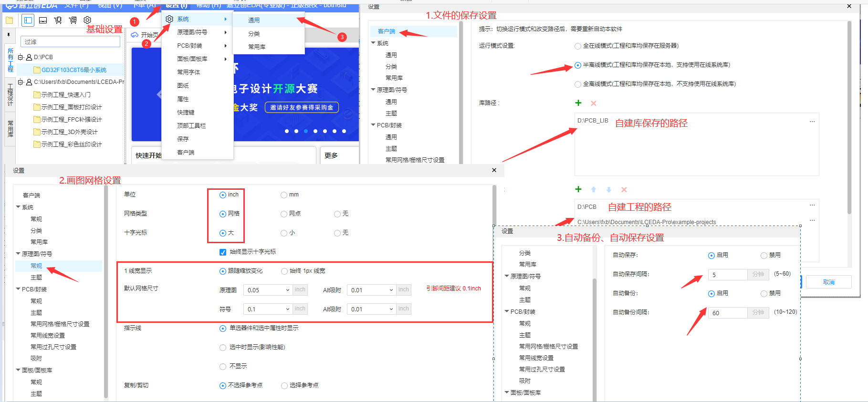Remove library path with red X icon
Image resolution: width=868 pixels, height=402 pixels.
click(x=594, y=103)
